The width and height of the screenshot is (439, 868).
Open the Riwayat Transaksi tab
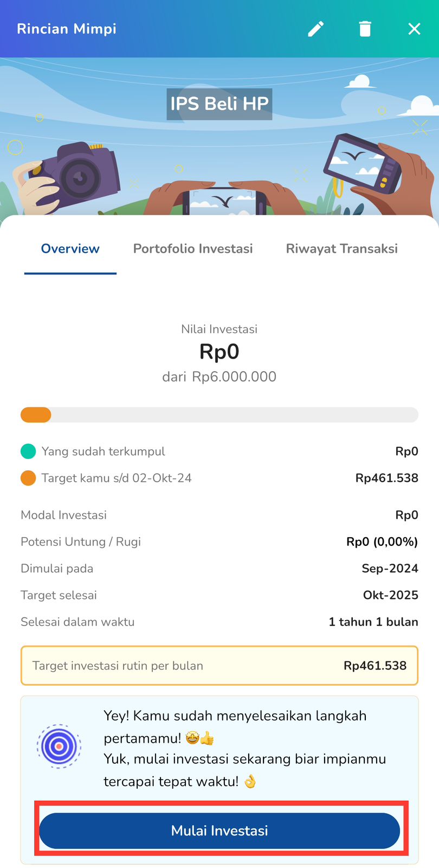click(342, 249)
